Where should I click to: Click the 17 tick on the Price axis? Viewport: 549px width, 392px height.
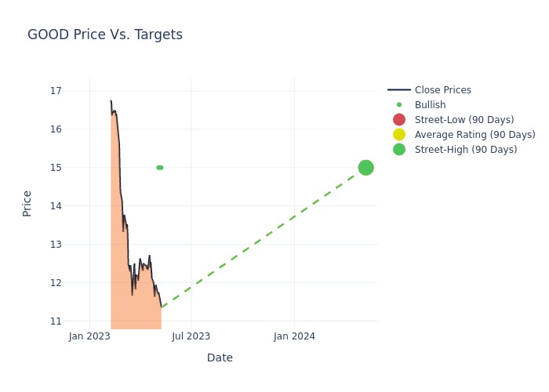pos(56,91)
